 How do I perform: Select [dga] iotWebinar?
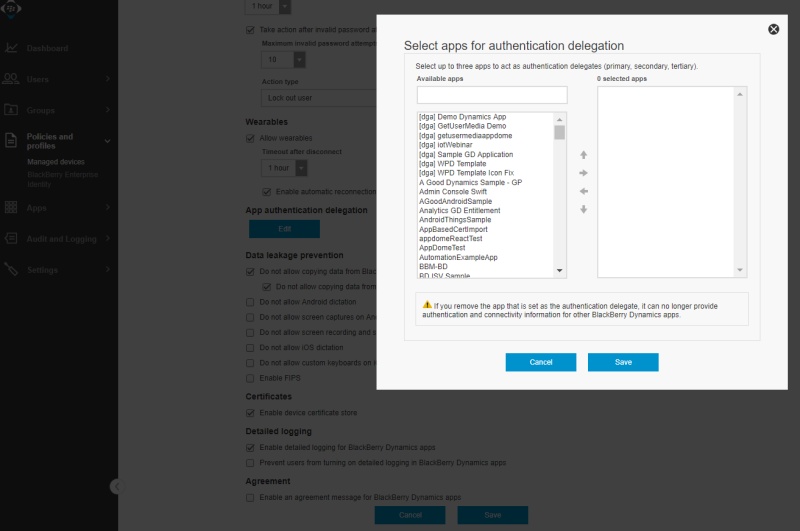click(445, 145)
